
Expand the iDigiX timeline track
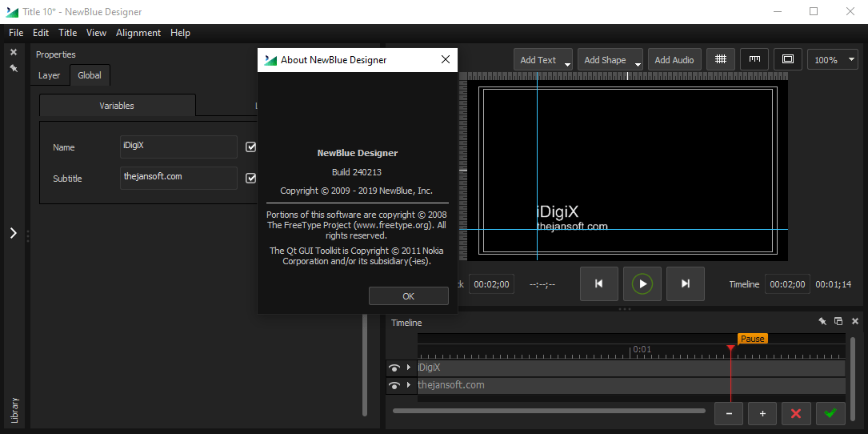[409, 368]
